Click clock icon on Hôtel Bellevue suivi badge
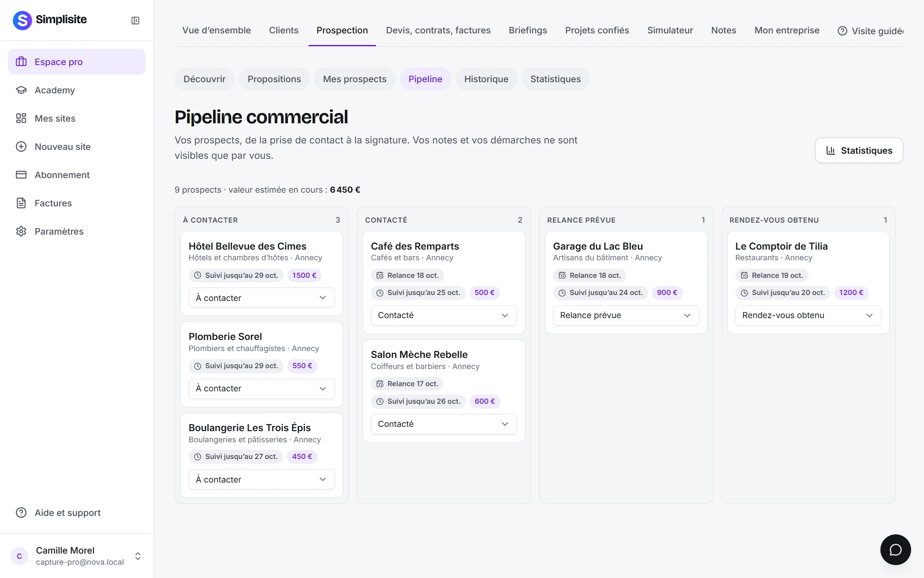The image size is (924, 578). point(198,275)
